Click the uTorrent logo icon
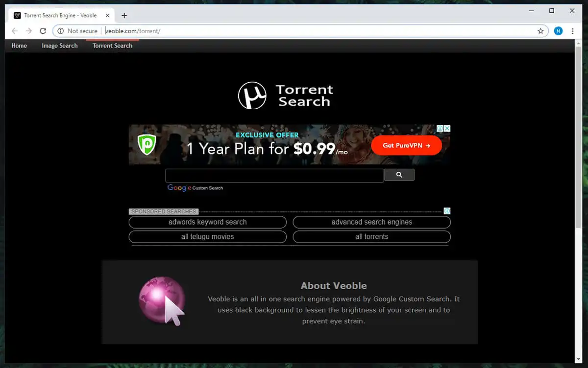Image resolution: width=588 pixels, height=368 pixels. (x=252, y=95)
